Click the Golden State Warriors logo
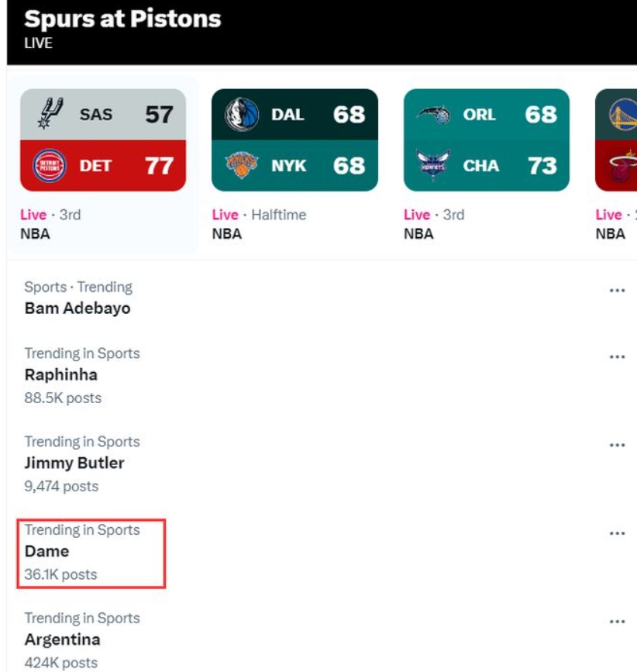Screen dimensions: 637x672 point(622,115)
